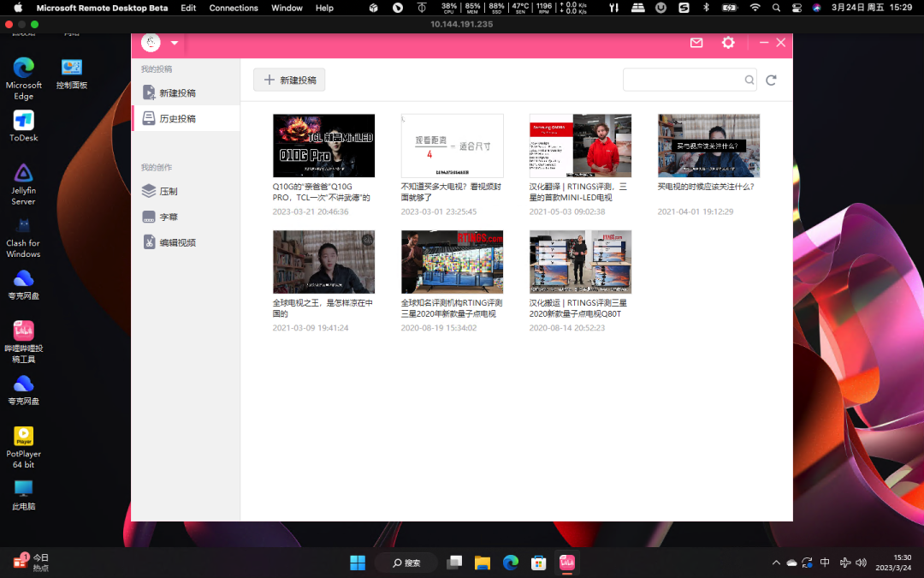Open the TCL Q10G Pro video thumbnail
924x578 pixels.
pos(323,146)
